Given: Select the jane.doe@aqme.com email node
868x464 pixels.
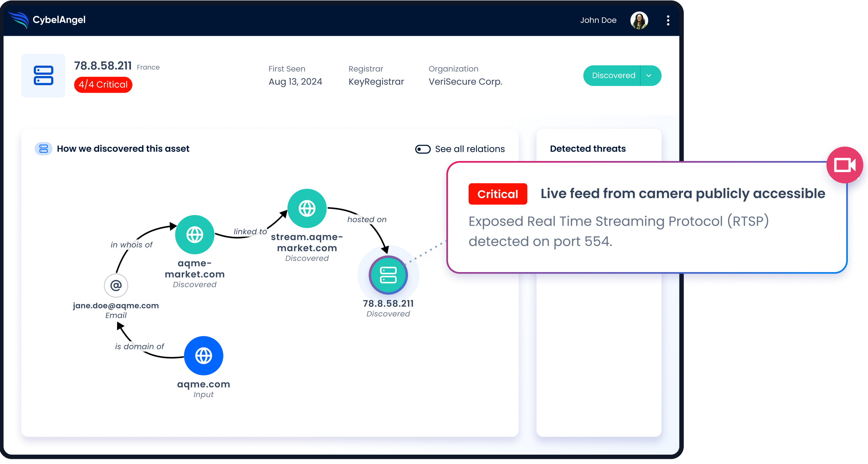Looking at the screenshot, I should 116,286.
